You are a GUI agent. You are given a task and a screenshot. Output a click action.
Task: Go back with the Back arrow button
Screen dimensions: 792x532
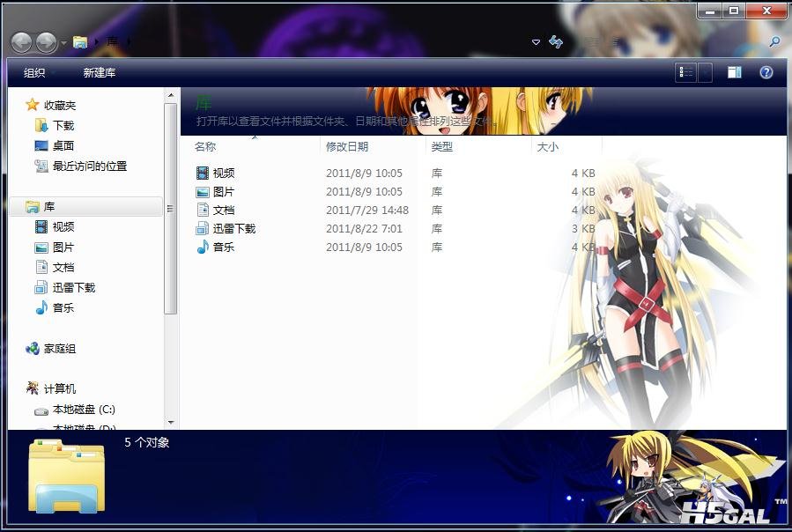coord(22,42)
